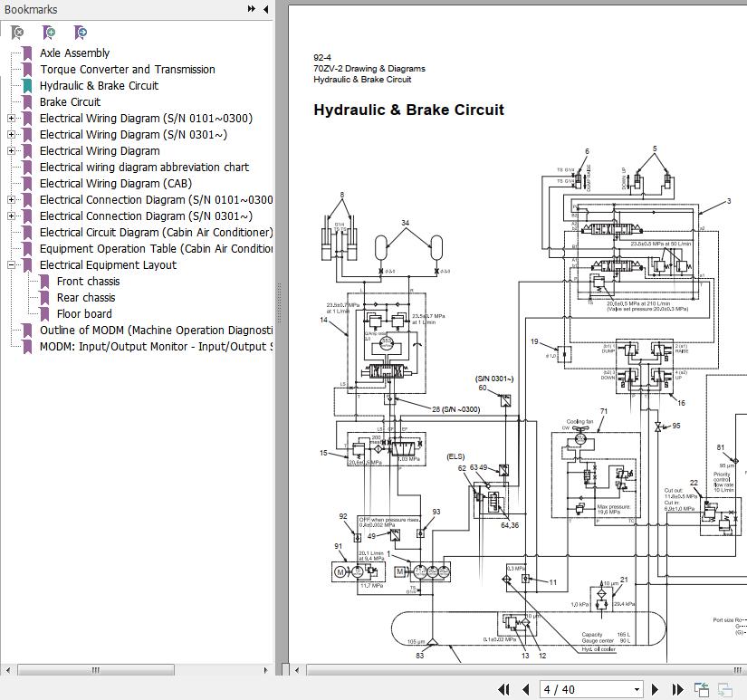Click the bookmark icon beside Rear chassis
Screen dimensions: 747x700
(44, 298)
